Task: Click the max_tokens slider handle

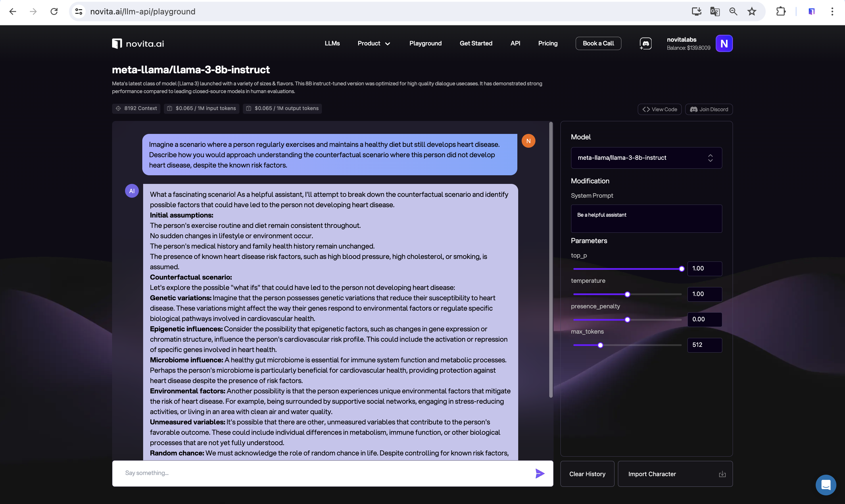Action: 600,345
